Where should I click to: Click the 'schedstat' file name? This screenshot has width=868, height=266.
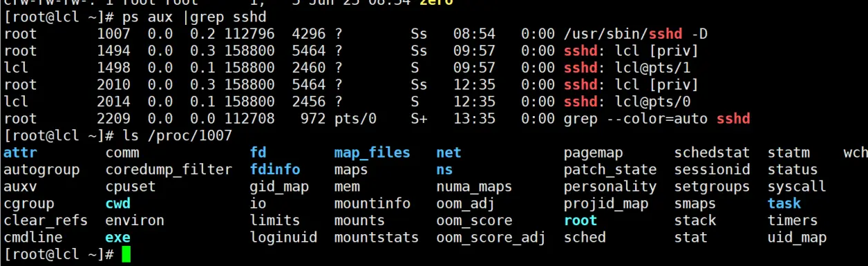coord(713,153)
